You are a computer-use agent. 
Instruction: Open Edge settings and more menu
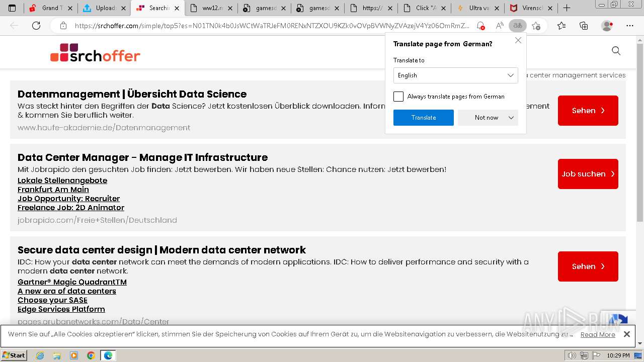click(x=630, y=26)
